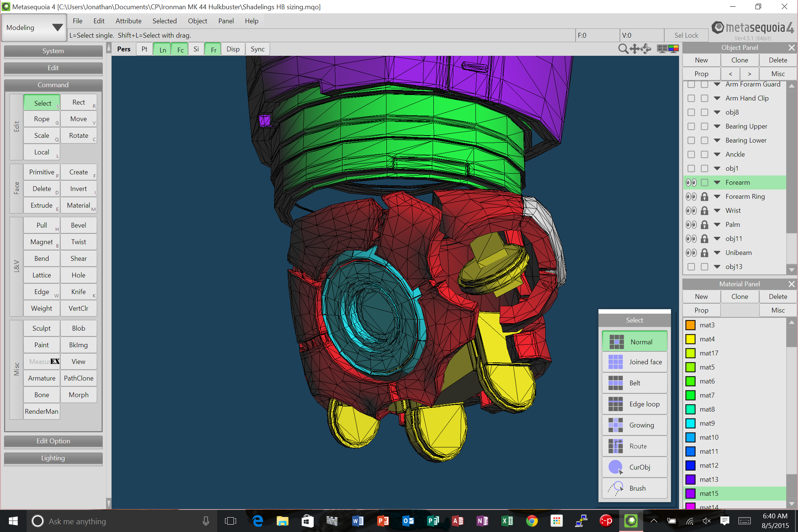Click the viewport rotate icon
798x532 pixels.
tap(646, 49)
